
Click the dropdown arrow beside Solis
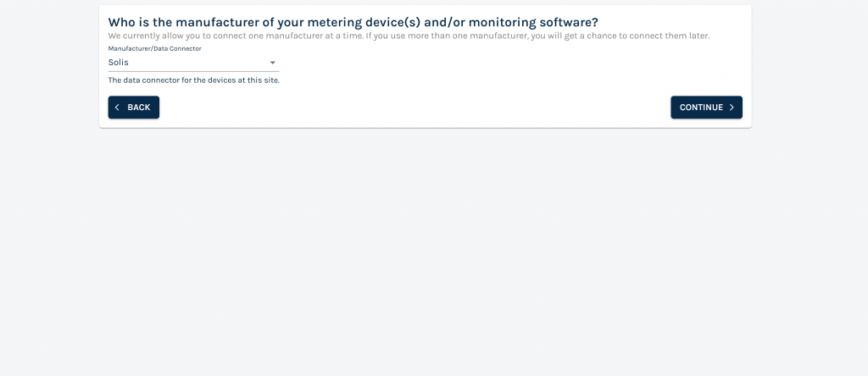pos(272,63)
